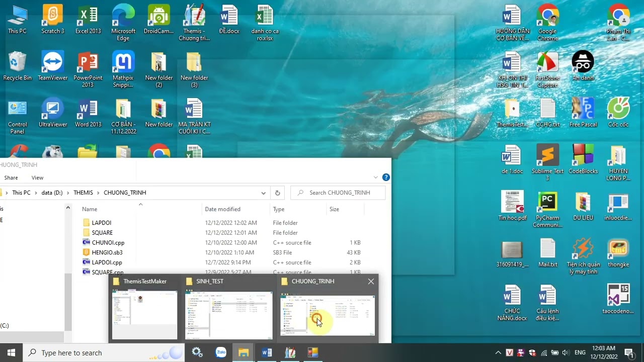Open the PyCharm Community desktop shortcut
Image resolution: width=644 pixels, height=362 pixels.
click(x=547, y=210)
